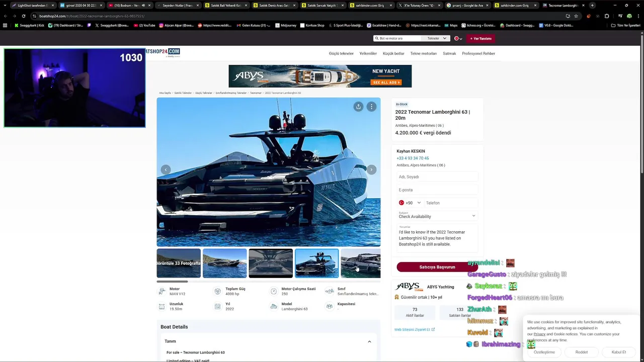Go back using the browser back arrow
644x362 pixels.
pyautogui.click(x=5, y=16)
